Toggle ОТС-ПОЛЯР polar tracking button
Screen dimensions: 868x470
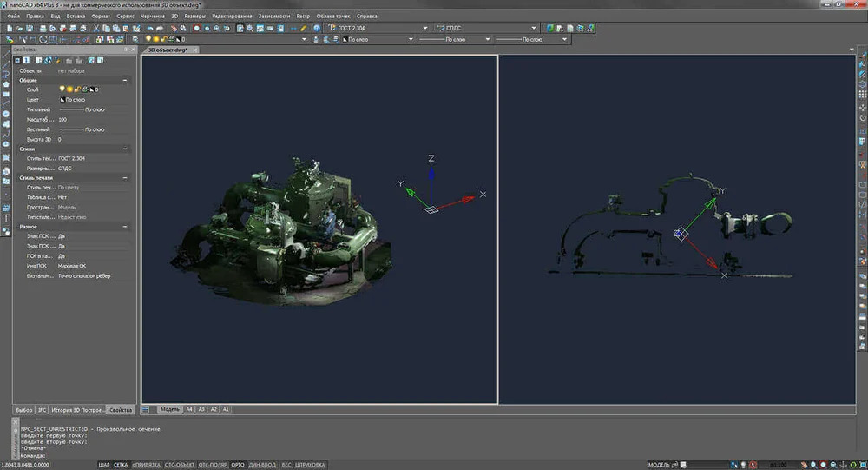click(x=213, y=465)
